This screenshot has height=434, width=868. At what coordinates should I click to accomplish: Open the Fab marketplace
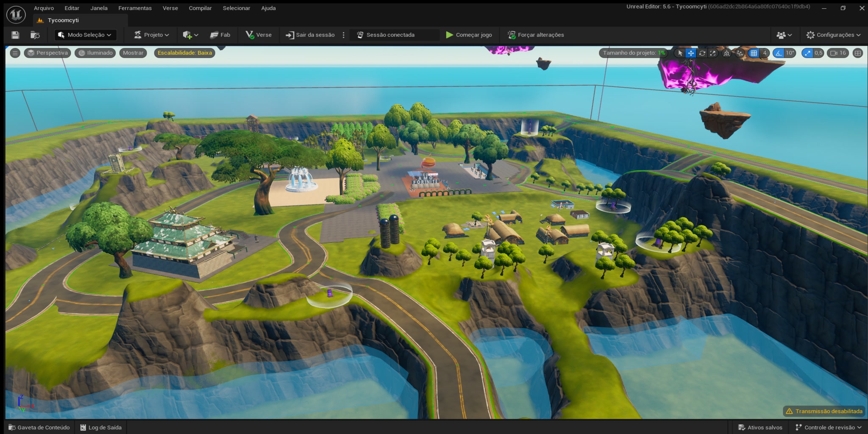220,35
